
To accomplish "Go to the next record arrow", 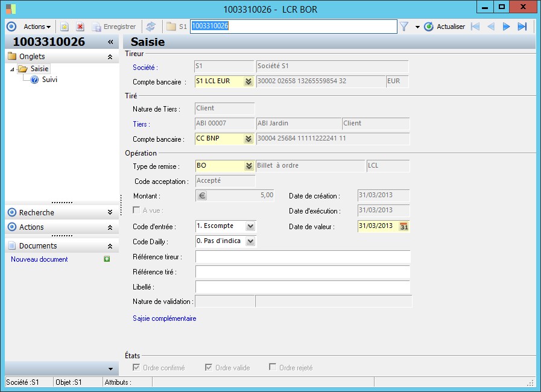I will click(507, 27).
